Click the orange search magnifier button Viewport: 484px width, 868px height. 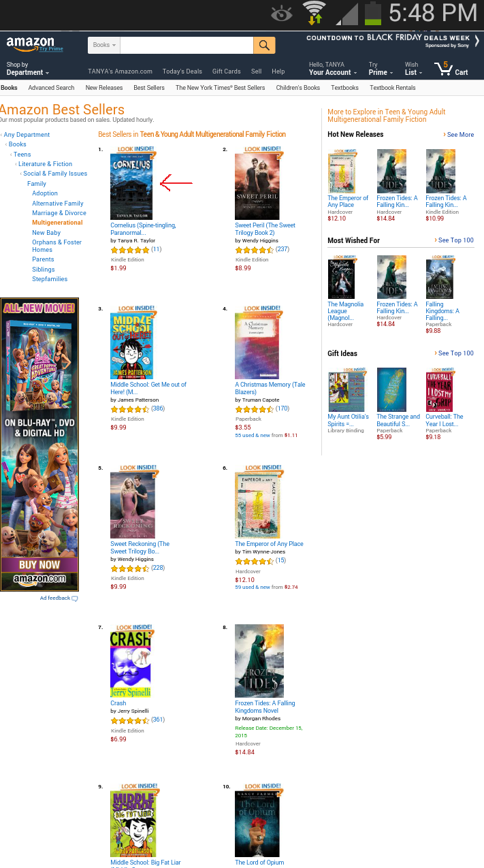click(264, 45)
